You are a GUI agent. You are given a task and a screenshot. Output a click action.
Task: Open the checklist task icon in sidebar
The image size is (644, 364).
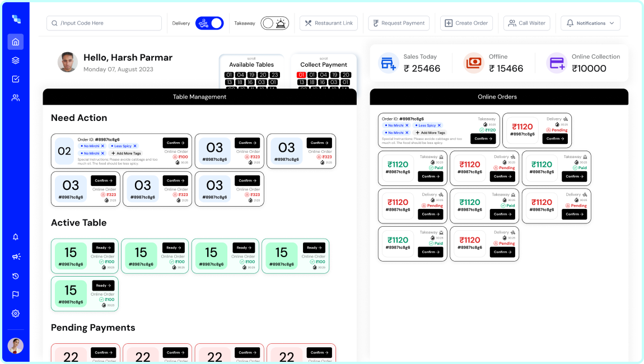[16, 79]
